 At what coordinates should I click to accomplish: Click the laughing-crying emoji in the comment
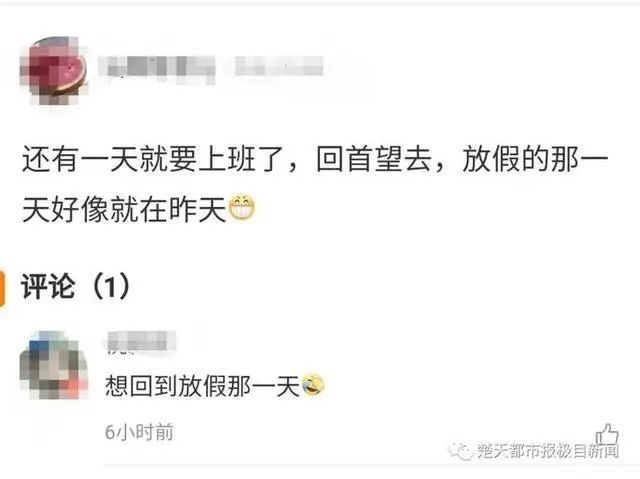pyautogui.click(x=313, y=385)
